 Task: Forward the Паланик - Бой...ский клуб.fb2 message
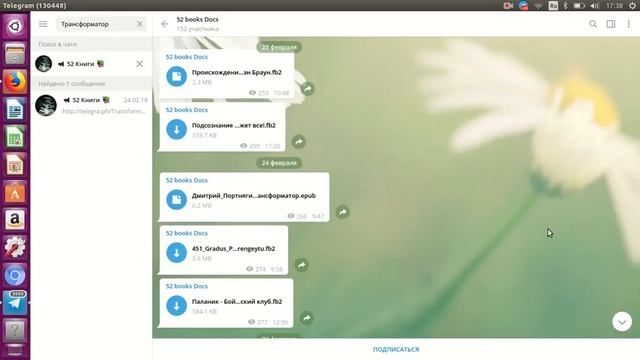pyautogui.click(x=307, y=318)
